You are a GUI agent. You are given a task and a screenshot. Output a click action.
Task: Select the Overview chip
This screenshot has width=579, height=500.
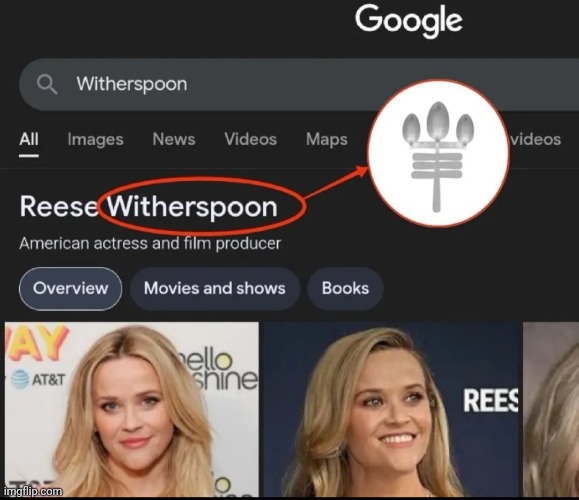click(71, 288)
